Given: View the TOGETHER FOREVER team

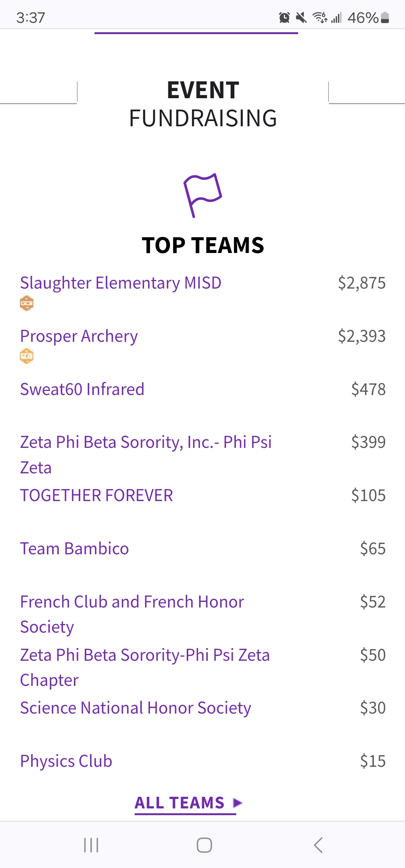Looking at the screenshot, I should point(97,495).
